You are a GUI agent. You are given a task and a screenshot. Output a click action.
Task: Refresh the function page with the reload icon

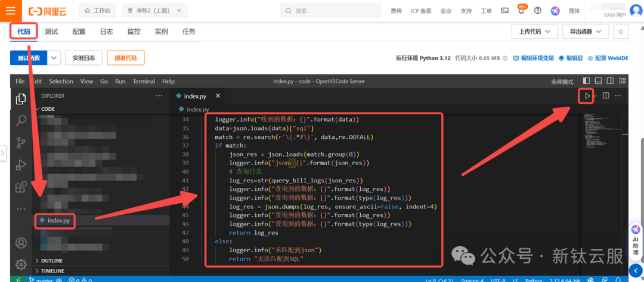pyautogui.click(x=621, y=32)
